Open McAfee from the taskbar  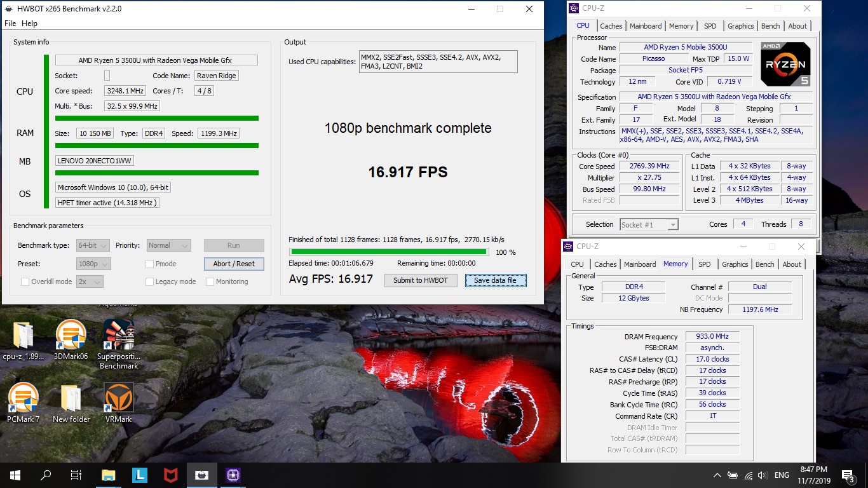pos(170,475)
